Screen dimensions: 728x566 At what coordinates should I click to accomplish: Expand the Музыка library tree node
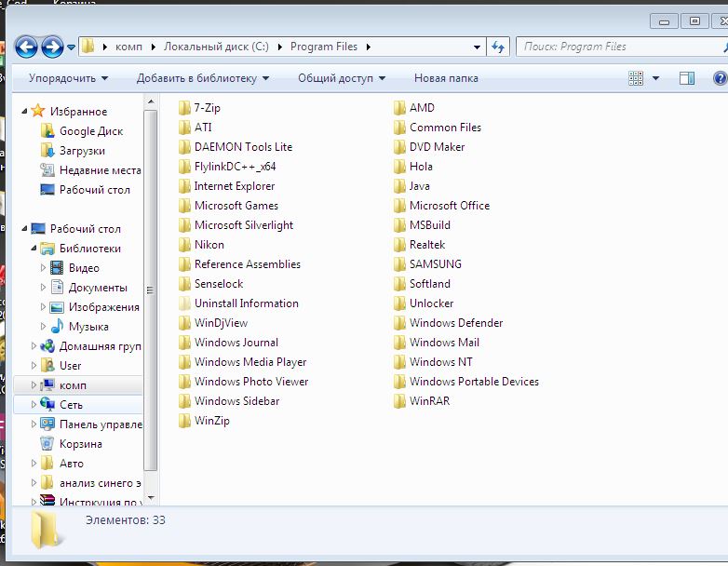click(x=43, y=327)
